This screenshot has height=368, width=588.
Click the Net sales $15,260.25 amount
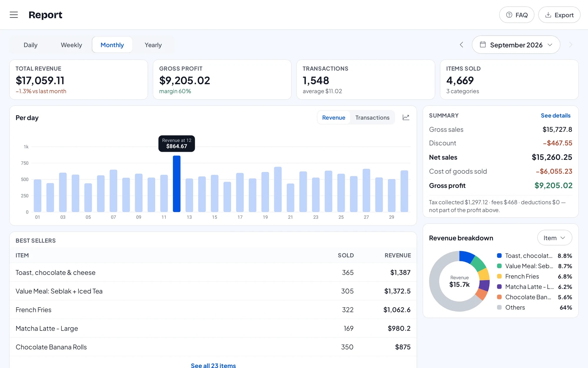click(552, 157)
